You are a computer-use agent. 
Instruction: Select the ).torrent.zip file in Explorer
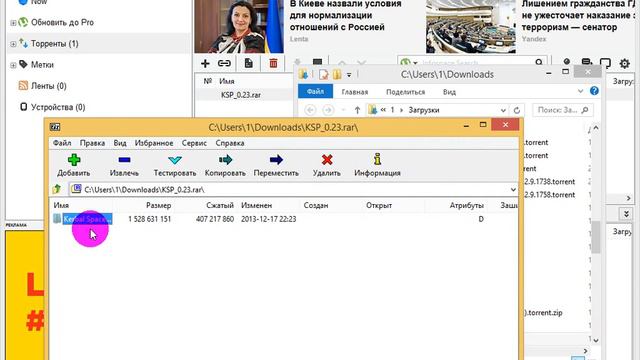543,313
